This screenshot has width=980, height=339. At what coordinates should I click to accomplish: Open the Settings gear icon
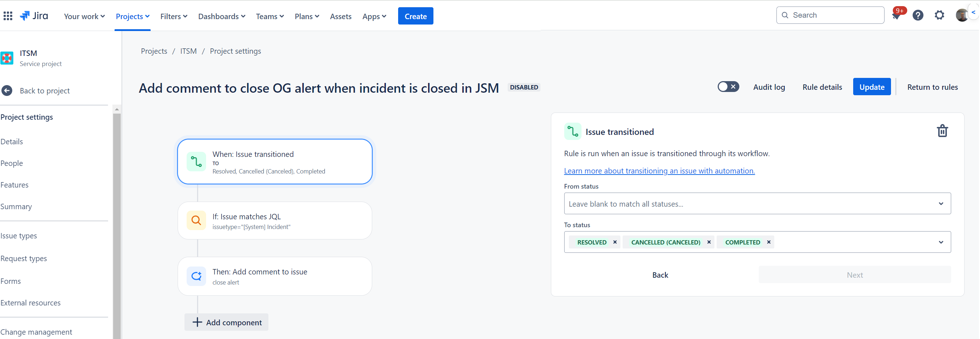(x=939, y=15)
